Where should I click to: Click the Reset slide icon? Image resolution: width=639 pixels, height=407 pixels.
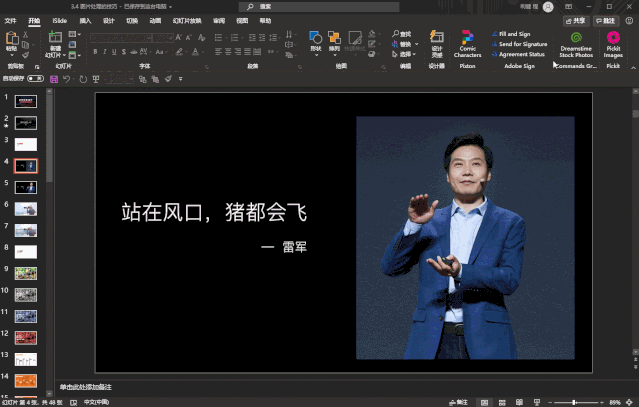tap(72, 44)
